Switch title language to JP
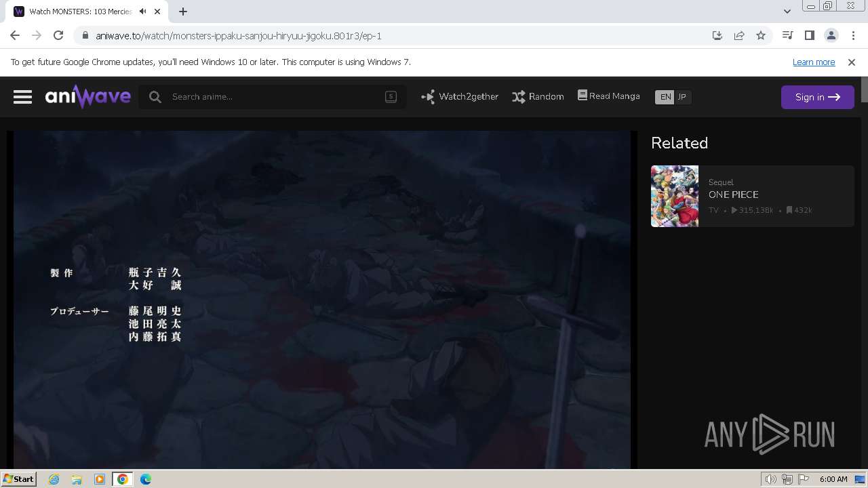 coord(682,97)
